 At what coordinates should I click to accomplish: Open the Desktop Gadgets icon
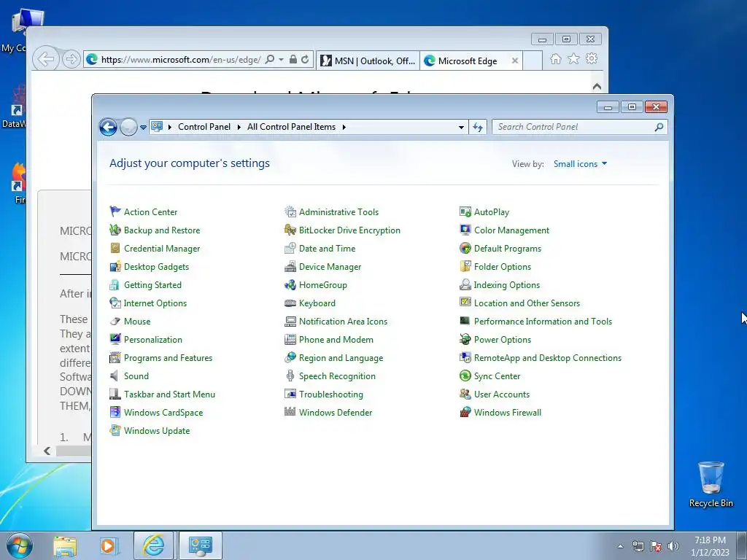(x=115, y=267)
